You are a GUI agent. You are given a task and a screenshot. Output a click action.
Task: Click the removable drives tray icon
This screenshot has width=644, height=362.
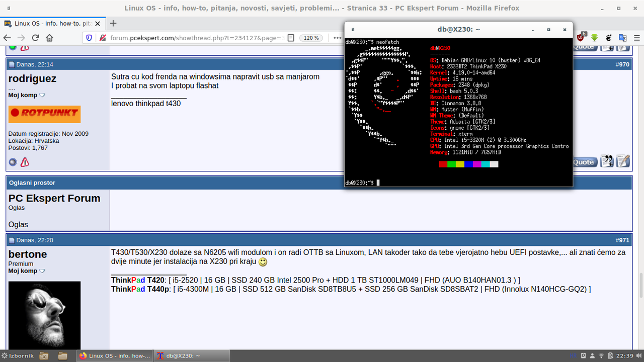pos(583,356)
